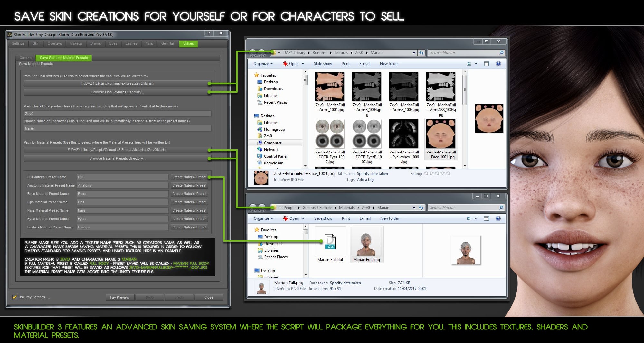Open the blue Help icon in Explorer toolbar
Viewport: 644px width, 343px height.
pyautogui.click(x=498, y=63)
